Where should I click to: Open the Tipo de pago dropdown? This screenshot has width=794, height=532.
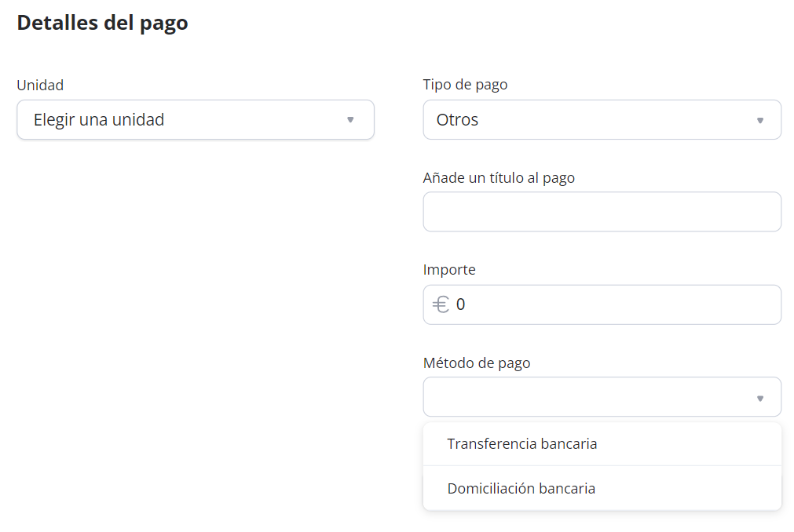[602, 120]
